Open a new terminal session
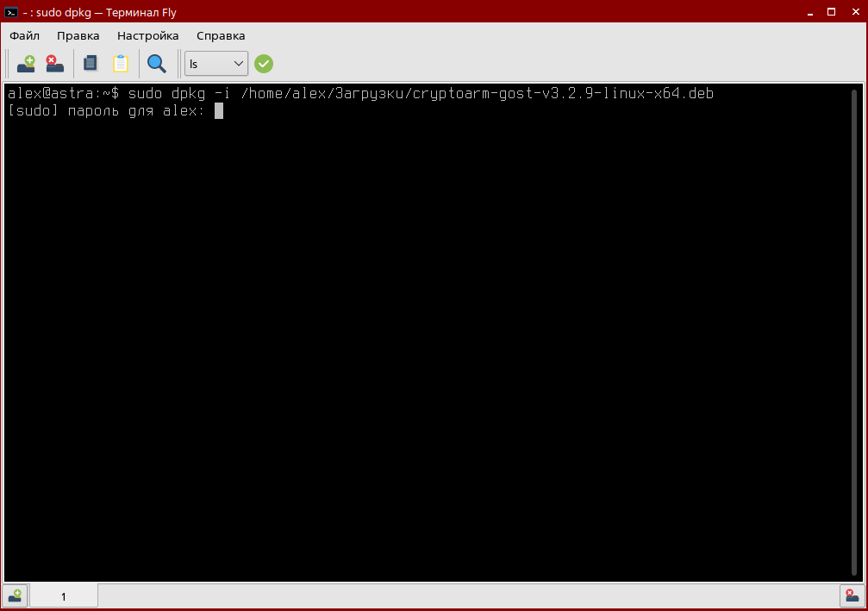 [x=24, y=63]
